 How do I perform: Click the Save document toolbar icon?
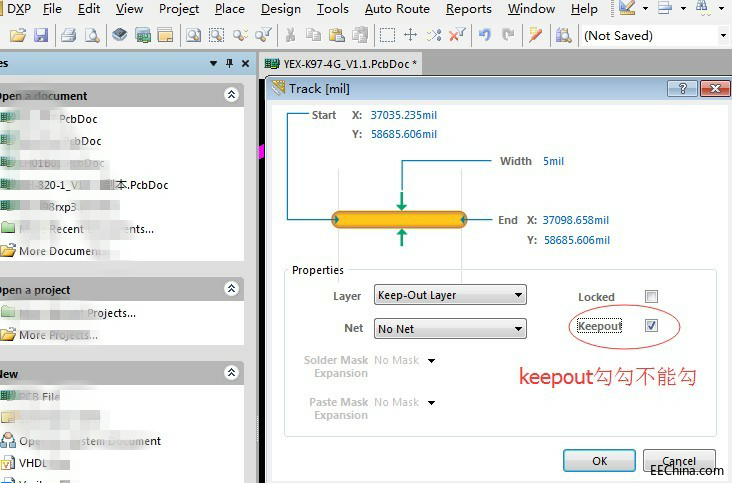pos(41,35)
